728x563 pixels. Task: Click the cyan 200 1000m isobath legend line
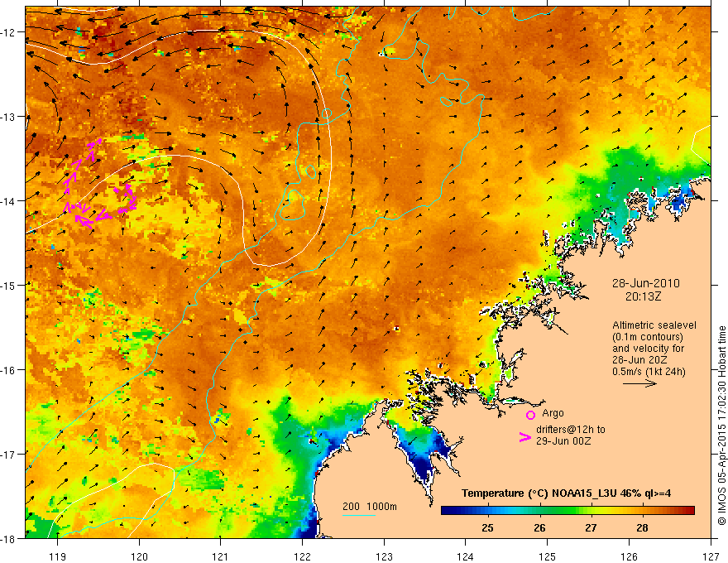(359, 515)
